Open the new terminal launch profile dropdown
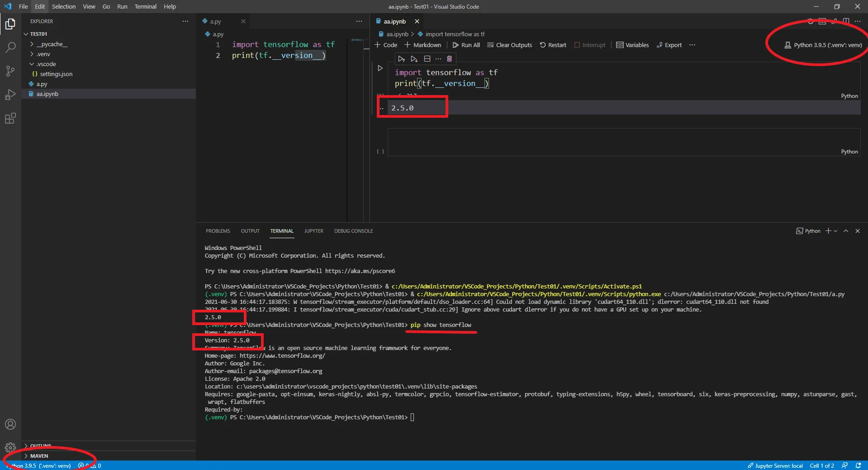 tap(835, 231)
